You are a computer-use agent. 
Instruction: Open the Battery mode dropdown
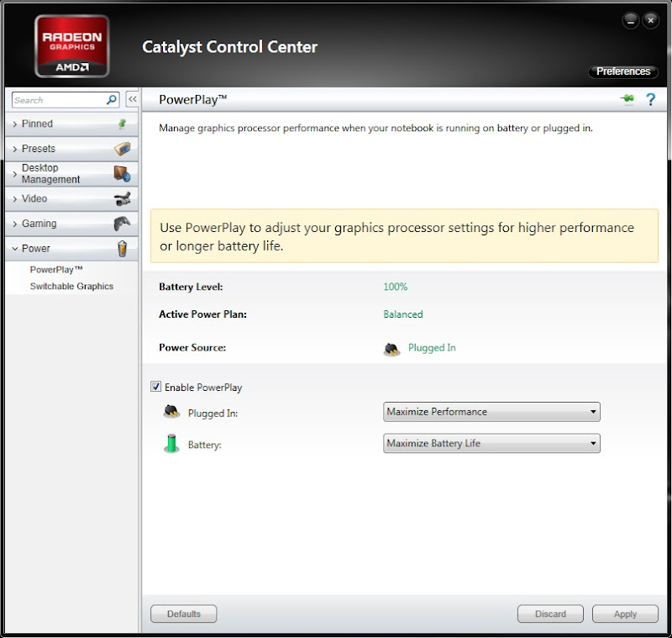coord(491,443)
